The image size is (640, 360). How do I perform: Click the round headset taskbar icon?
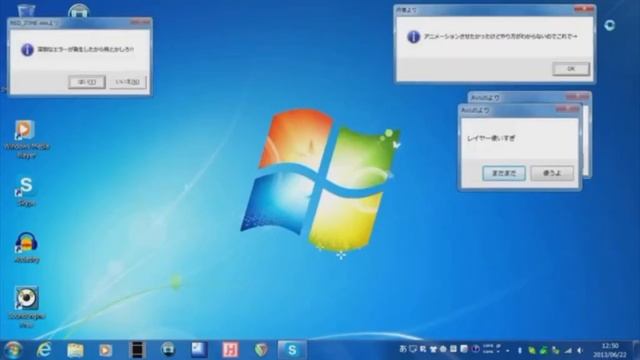click(168, 349)
